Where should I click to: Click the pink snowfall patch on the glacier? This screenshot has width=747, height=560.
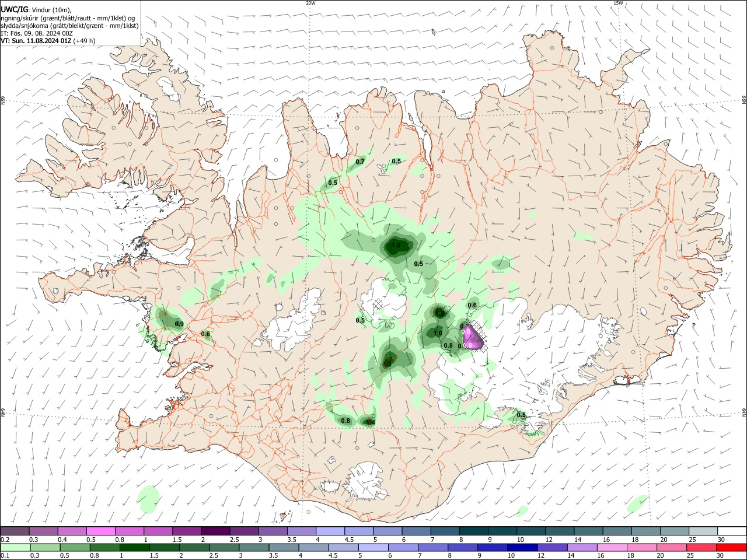473,338
